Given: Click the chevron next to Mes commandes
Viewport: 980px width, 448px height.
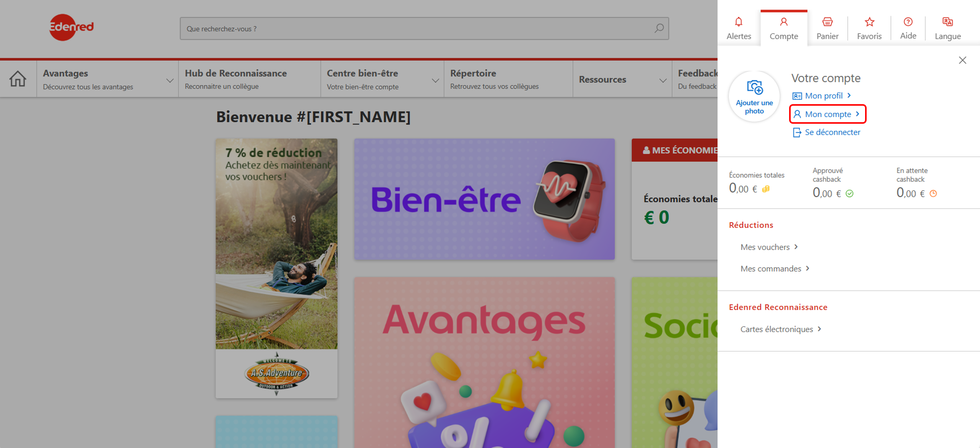Looking at the screenshot, I should click(807, 268).
